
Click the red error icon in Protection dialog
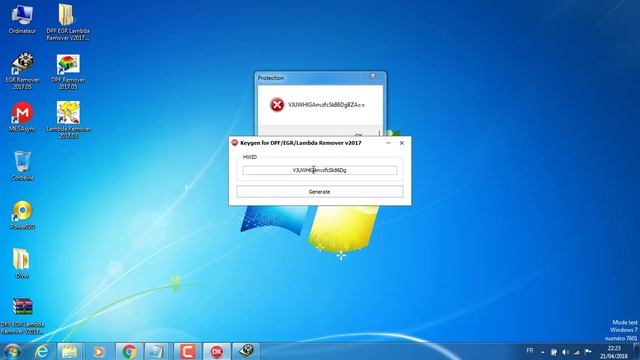277,105
